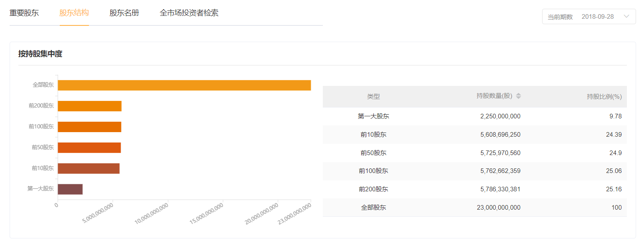This screenshot has height=243, width=644.
Task: Click the value 5,608,696,250 in table
Action: click(500, 135)
